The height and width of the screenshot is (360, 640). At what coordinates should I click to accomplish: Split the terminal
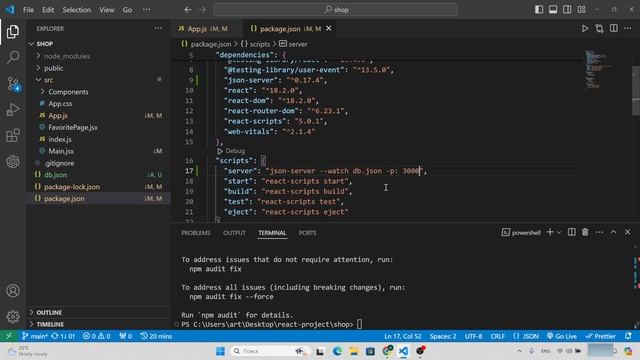tap(571, 232)
